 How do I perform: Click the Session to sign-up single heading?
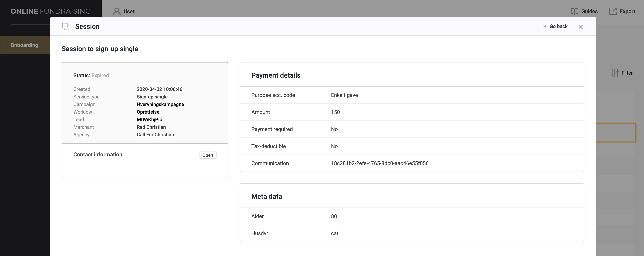tap(100, 49)
